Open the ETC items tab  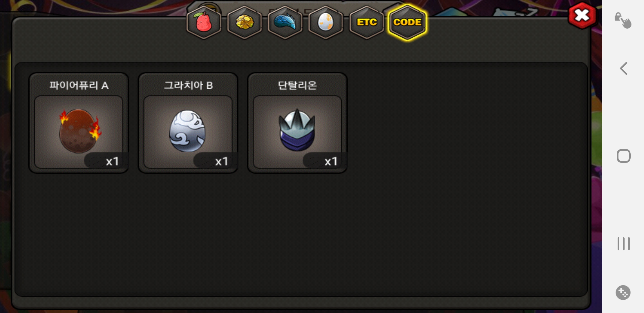pos(367,22)
